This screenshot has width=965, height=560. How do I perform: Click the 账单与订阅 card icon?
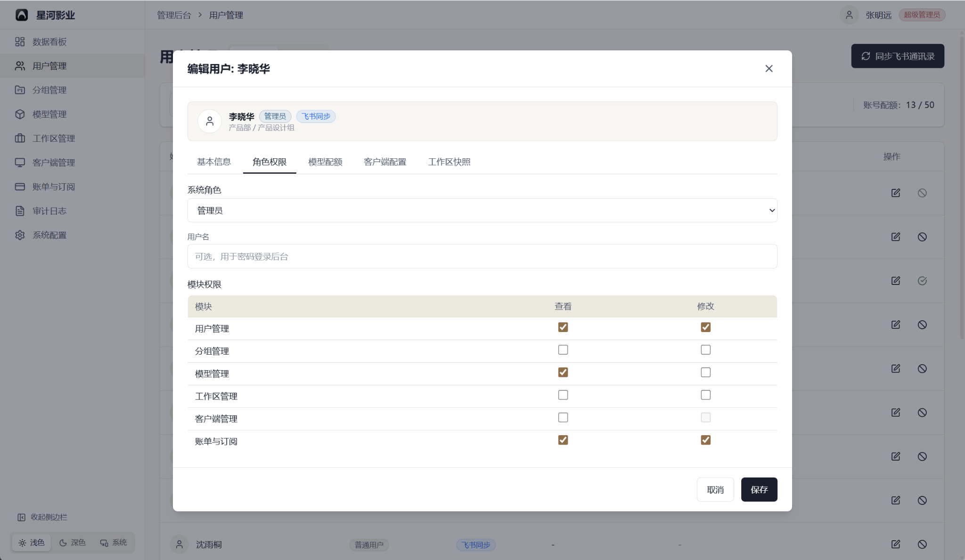tap(20, 187)
